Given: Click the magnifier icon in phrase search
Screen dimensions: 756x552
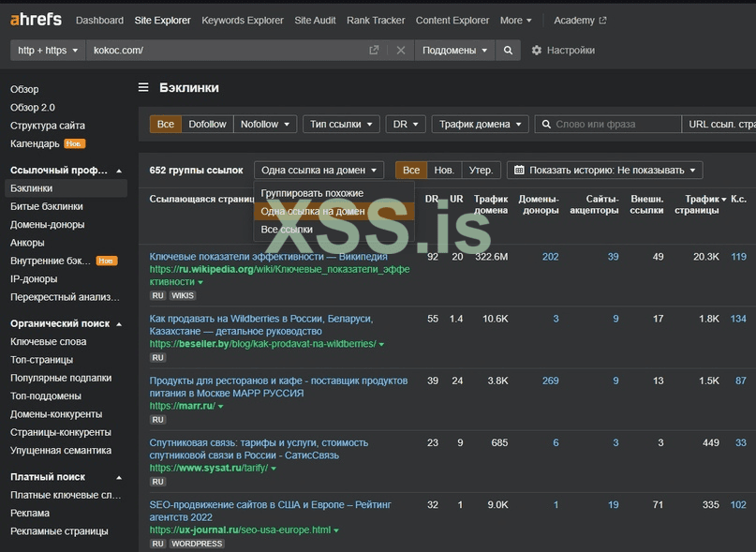Looking at the screenshot, I should [x=546, y=124].
